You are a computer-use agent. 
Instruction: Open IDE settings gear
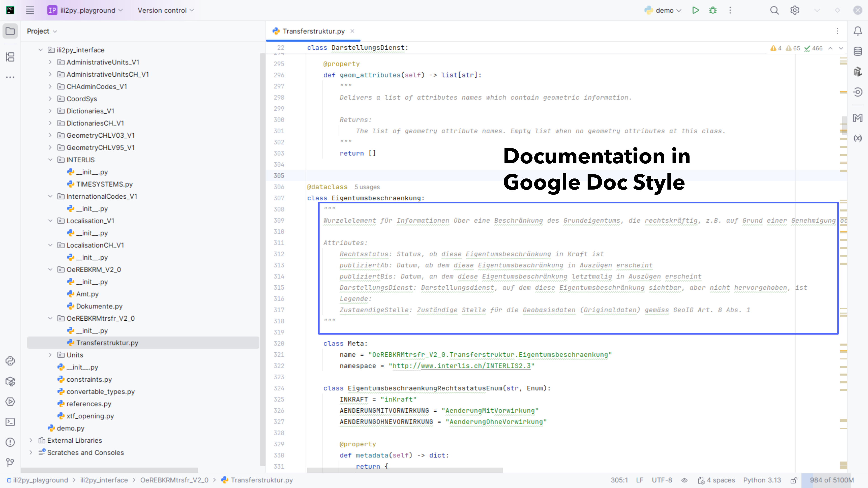pos(795,10)
